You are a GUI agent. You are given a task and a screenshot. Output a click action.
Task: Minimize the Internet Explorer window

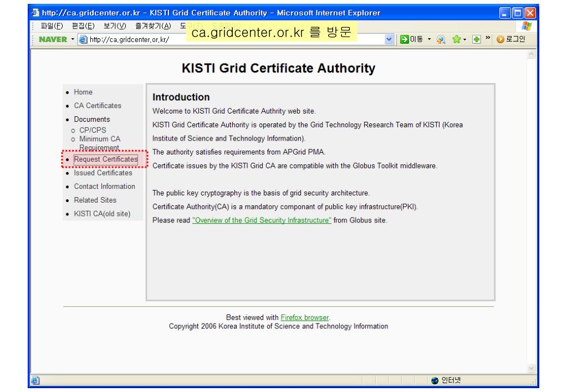click(x=505, y=13)
